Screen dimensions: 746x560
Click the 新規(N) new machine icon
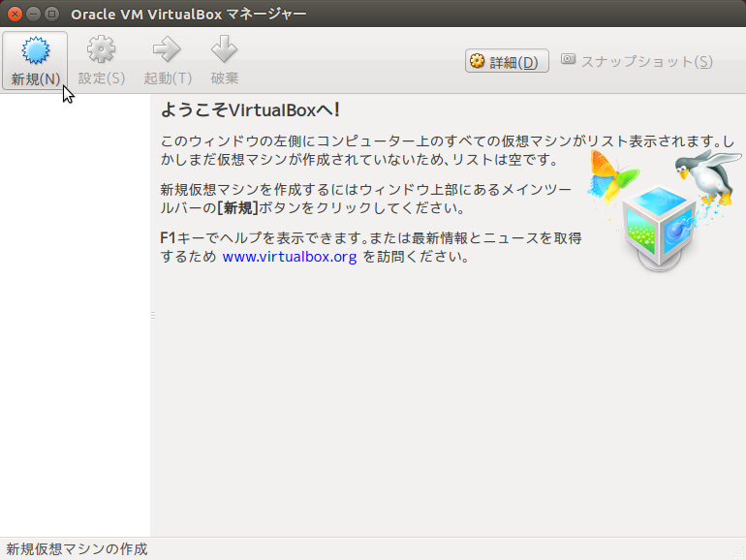point(35,60)
